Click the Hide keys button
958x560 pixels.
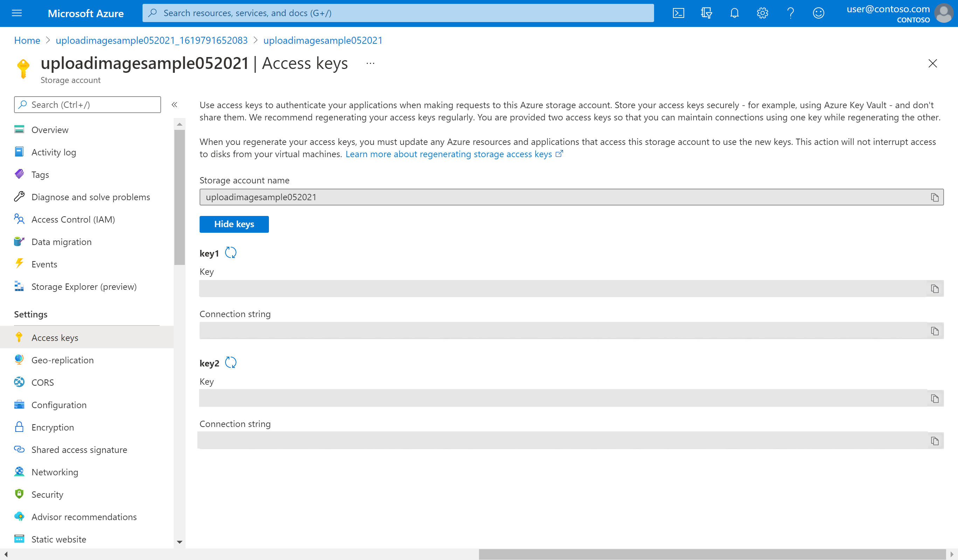[234, 224]
